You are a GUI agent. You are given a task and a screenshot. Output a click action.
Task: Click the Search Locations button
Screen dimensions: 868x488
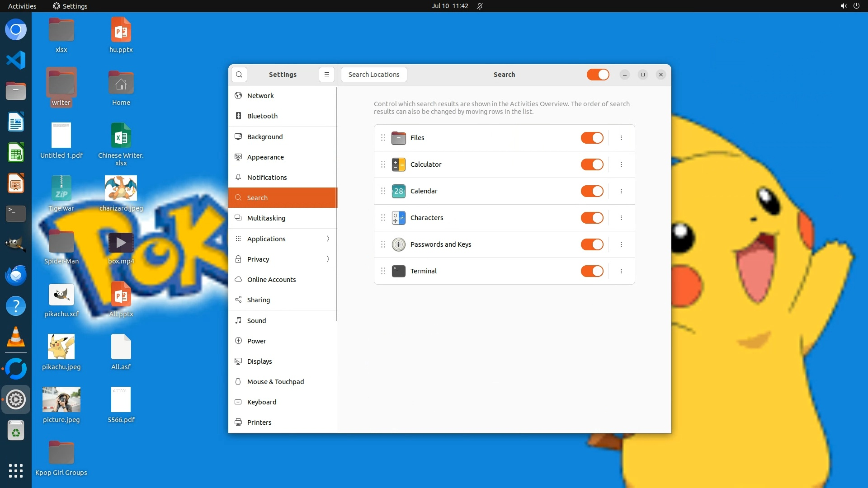click(x=373, y=75)
